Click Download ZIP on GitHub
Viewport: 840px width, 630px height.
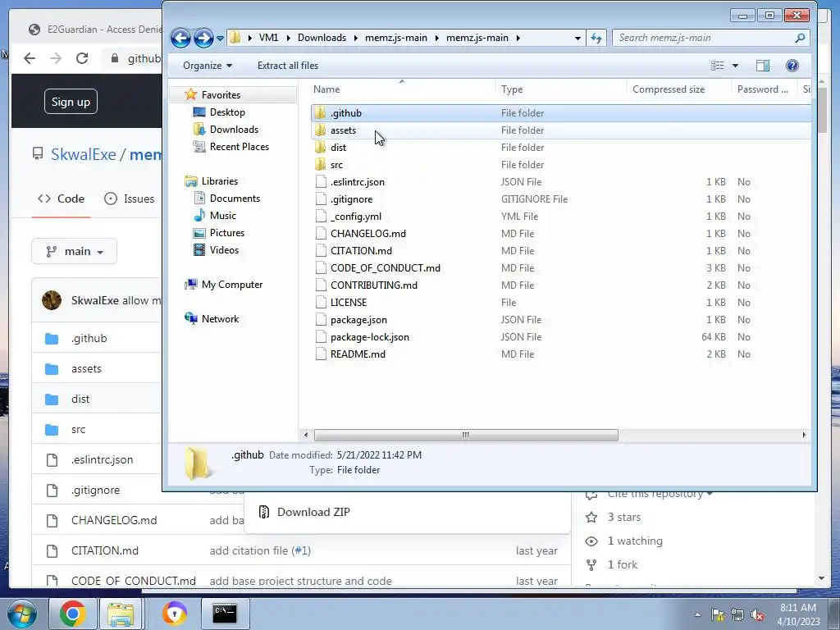pyautogui.click(x=313, y=512)
